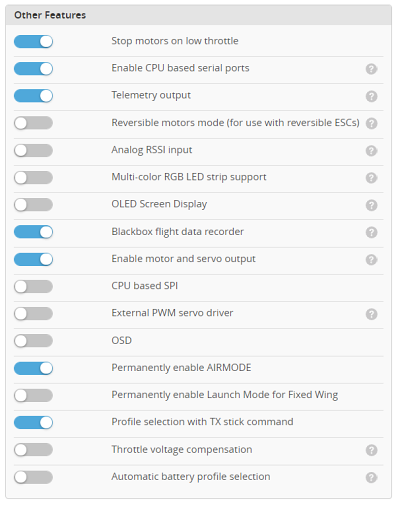Open help for Multi-color RGB LED strip support
Image resolution: width=400 pixels, height=505 pixels.
click(371, 178)
